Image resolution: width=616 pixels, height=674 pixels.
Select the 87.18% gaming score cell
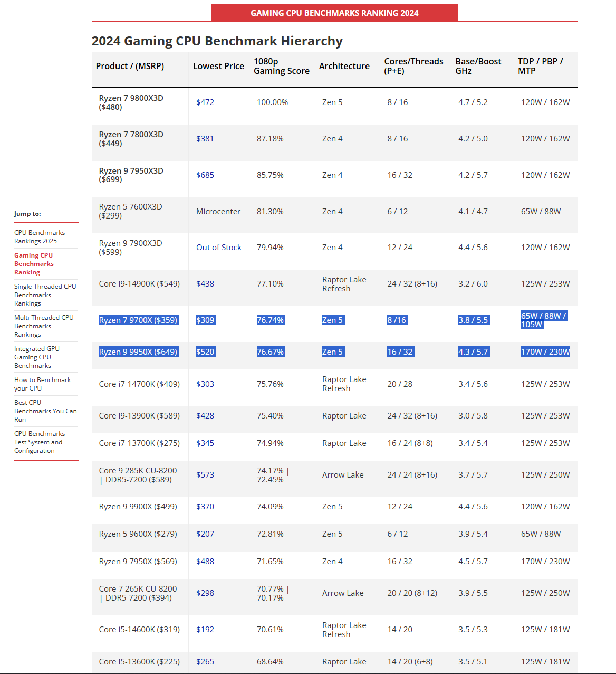coord(270,139)
